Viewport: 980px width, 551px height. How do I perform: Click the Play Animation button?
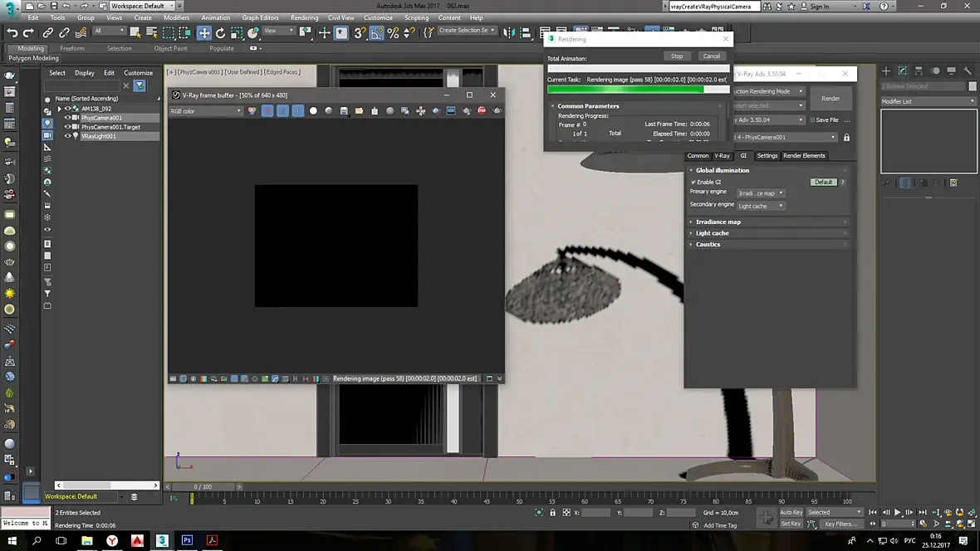(897, 513)
